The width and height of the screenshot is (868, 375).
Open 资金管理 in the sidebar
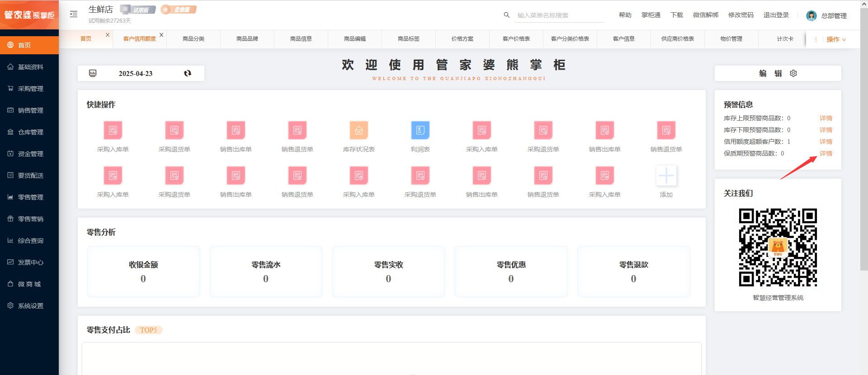[x=29, y=154]
